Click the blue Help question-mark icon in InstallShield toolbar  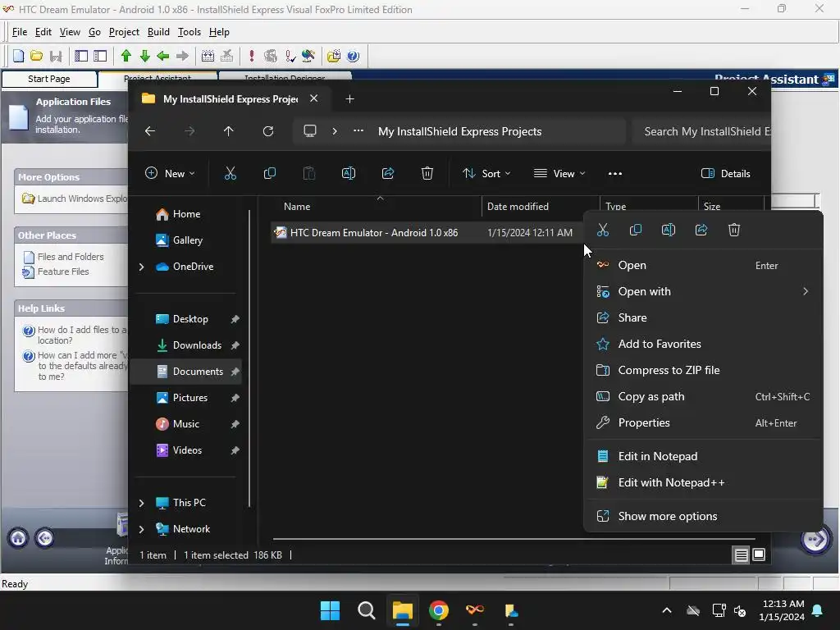(353, 56)
